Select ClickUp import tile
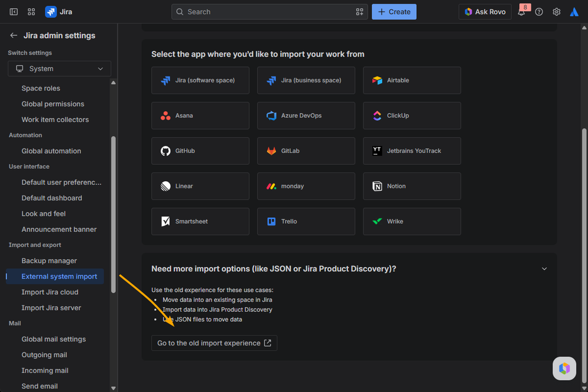This screenshot has height=392, width=588. click(412, 115)
